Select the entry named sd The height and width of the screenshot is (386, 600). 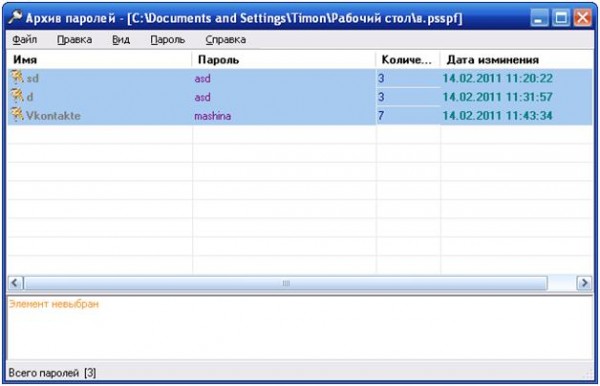click(33, 78)
